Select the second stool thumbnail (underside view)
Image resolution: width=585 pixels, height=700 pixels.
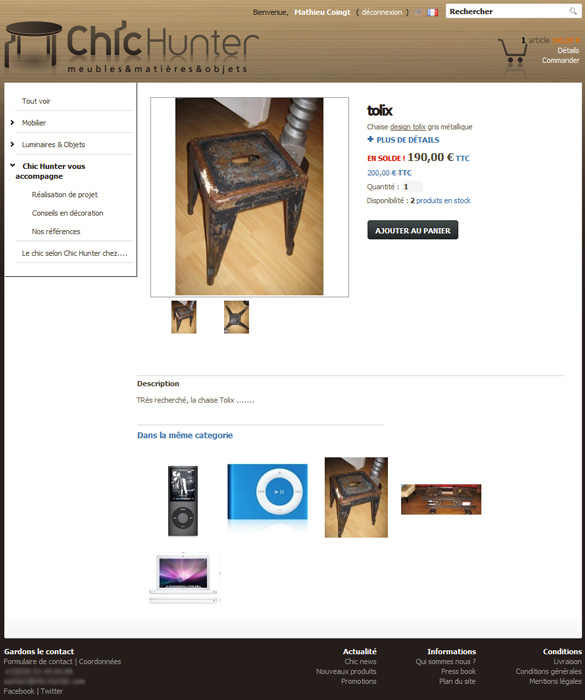coord(236,317)
